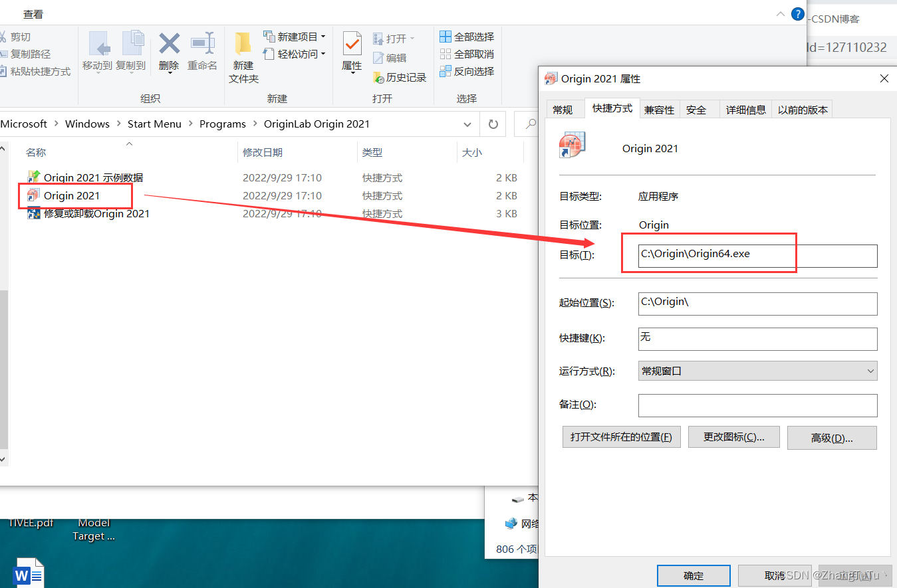The height and width of the screenshot is (588, 897).
Task: Click the Start in (起始位置) field
Action: tap(757, 304)
